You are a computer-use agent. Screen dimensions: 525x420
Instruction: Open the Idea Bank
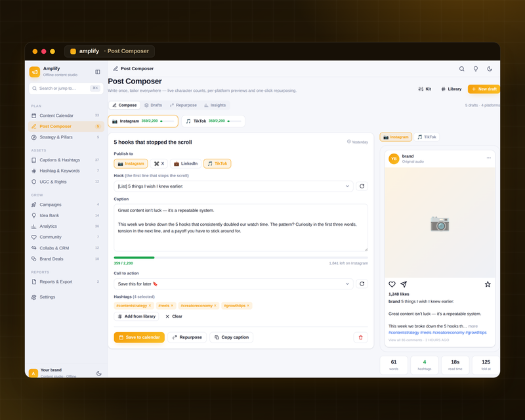click(x=66, y=215)
